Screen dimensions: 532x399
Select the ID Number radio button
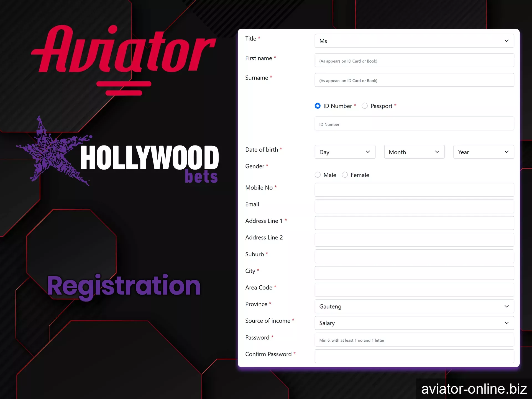coord(318,106)
